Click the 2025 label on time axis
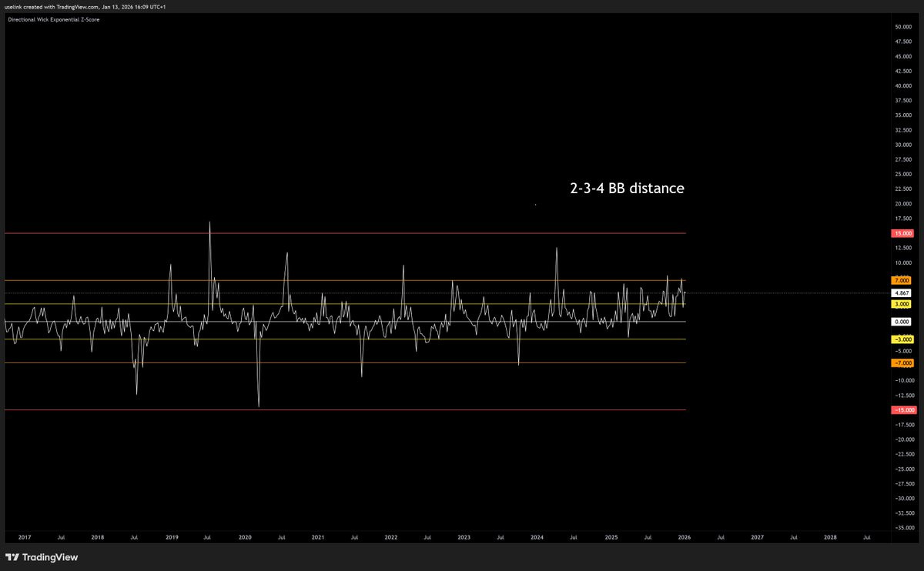 pos(611,537)
